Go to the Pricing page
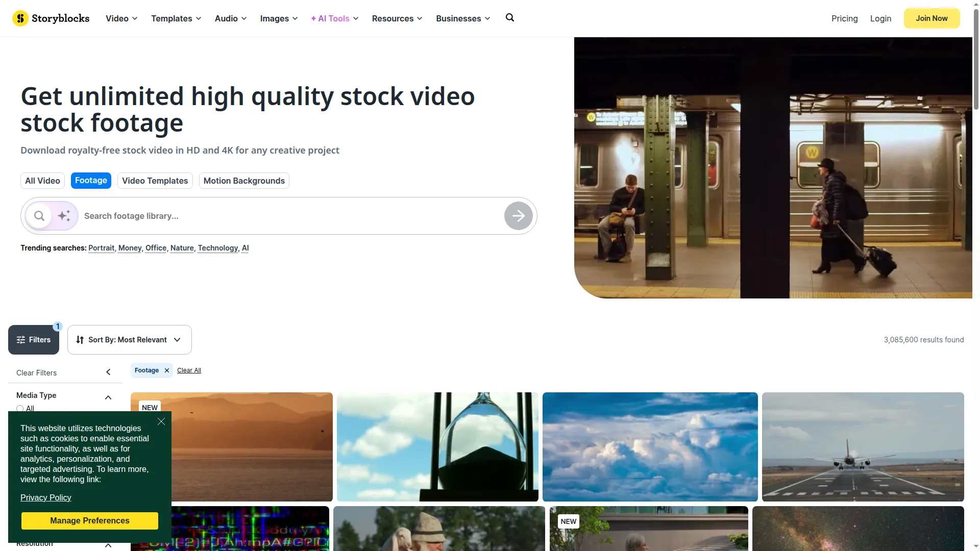The width and height of the screenshot is (980, 551). pyautogui.click(x=845, y=18)
